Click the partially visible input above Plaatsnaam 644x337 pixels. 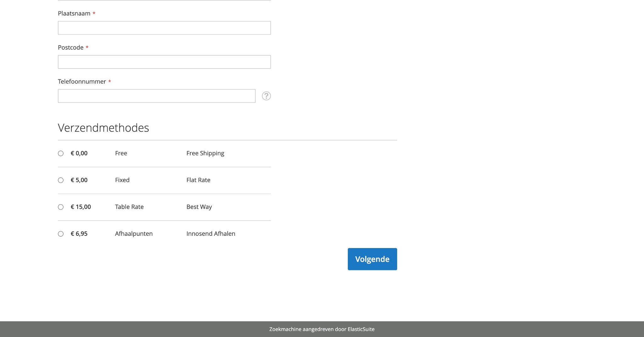(x=164, y=1)
